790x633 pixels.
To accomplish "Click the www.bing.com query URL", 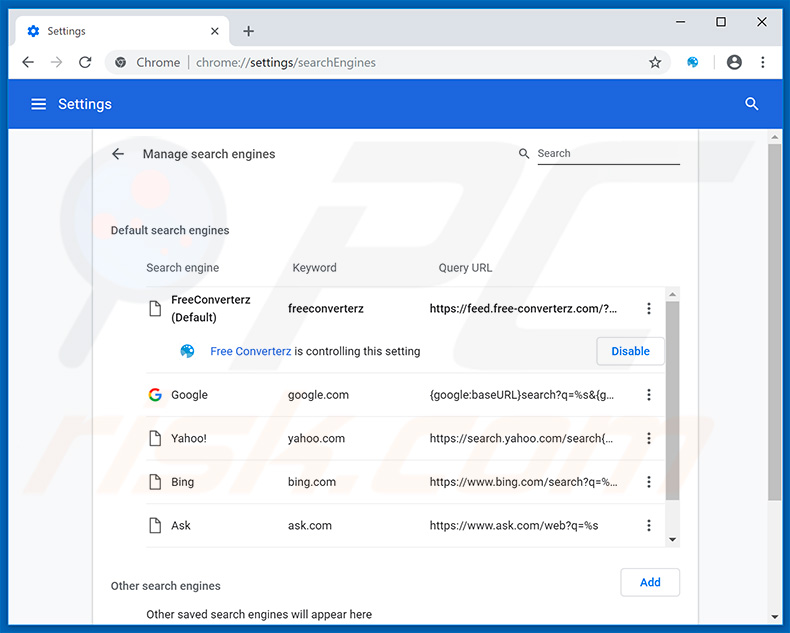I will point(523,482).
